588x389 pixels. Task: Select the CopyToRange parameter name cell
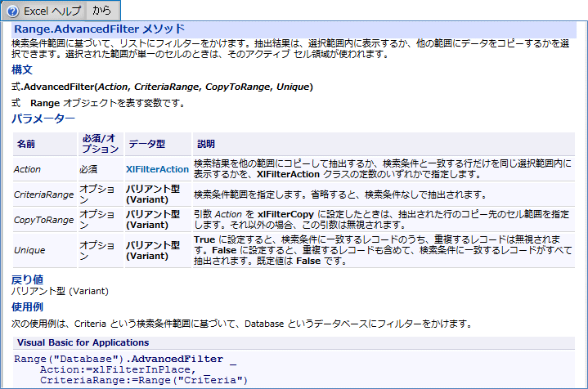coord(45,220)
